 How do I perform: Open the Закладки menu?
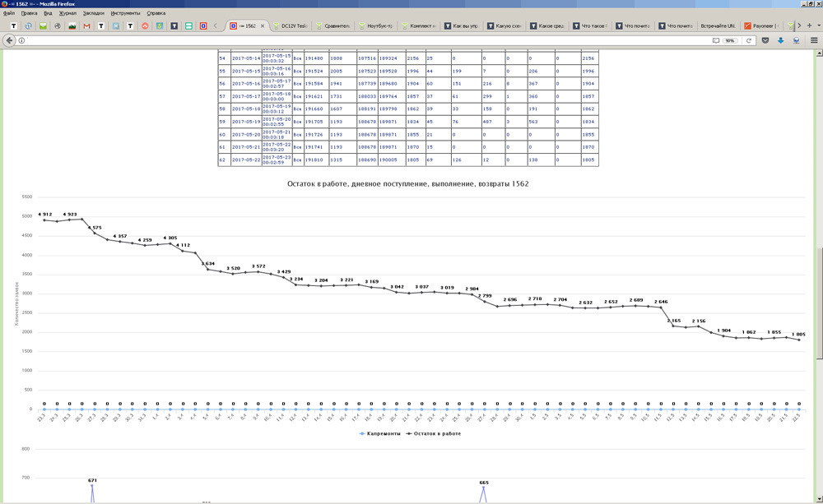click(x=93, y=13)
